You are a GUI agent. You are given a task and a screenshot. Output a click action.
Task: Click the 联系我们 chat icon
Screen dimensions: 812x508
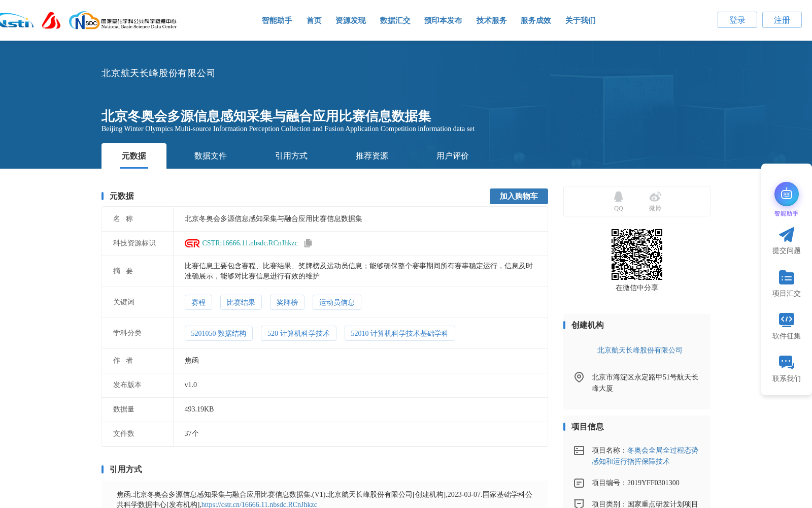click(787, 362)
